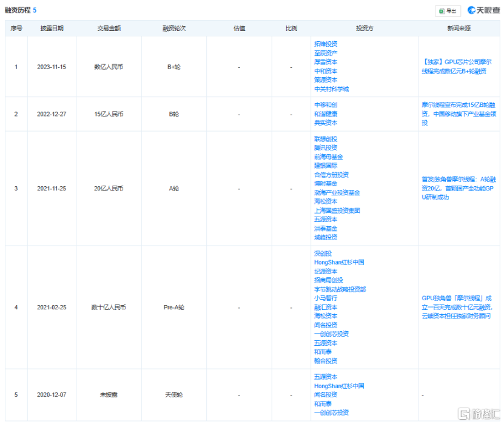The height and width of the screenshot is (424, 504).
Task: Click the amount cell 数十亿人民币
Action: point(109,308)
